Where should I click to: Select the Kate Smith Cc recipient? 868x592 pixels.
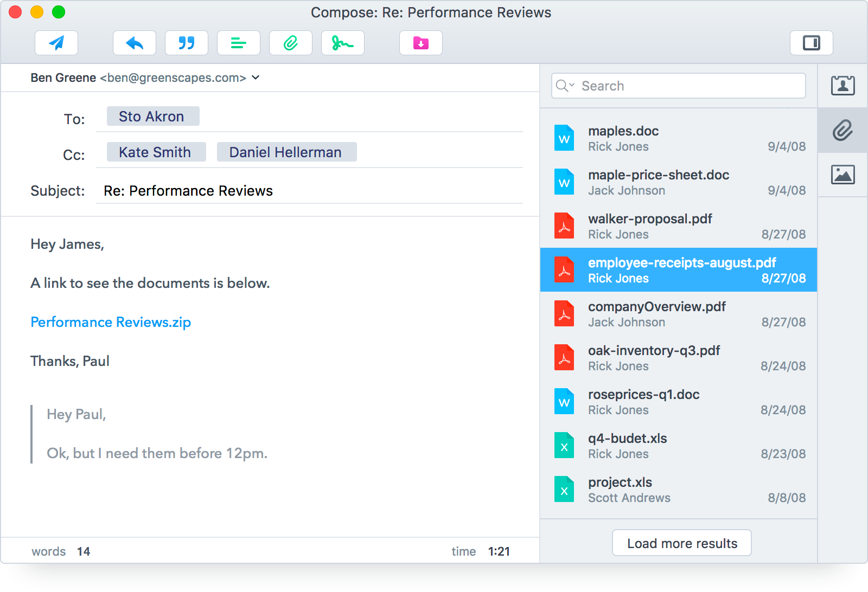pyautogui.click(x=156, y=152)
